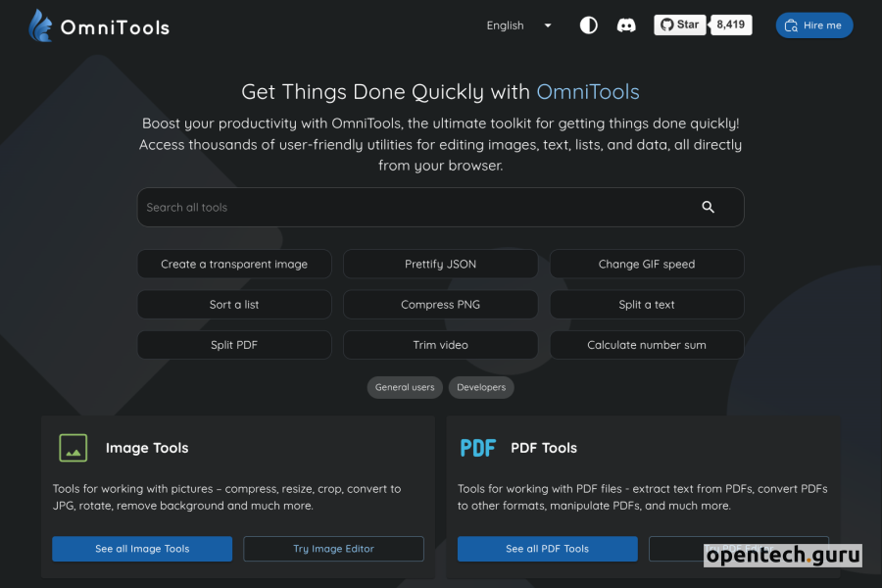Expand the English language dropdown
882x588 pixels.
(519, 25)
